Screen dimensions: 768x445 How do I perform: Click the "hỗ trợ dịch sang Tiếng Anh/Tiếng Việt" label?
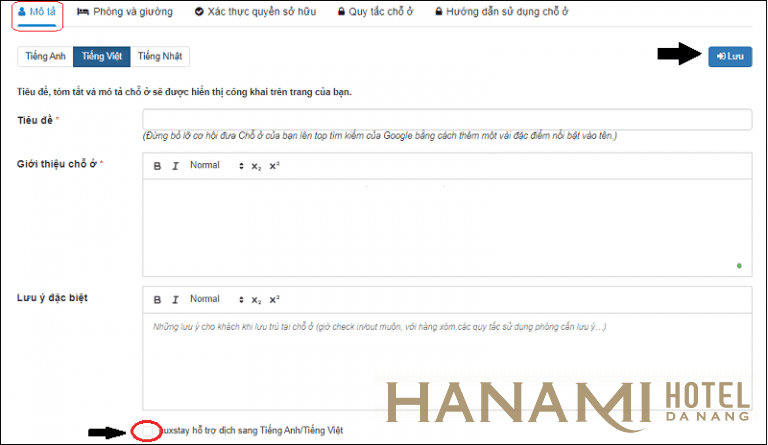[267, 430]
